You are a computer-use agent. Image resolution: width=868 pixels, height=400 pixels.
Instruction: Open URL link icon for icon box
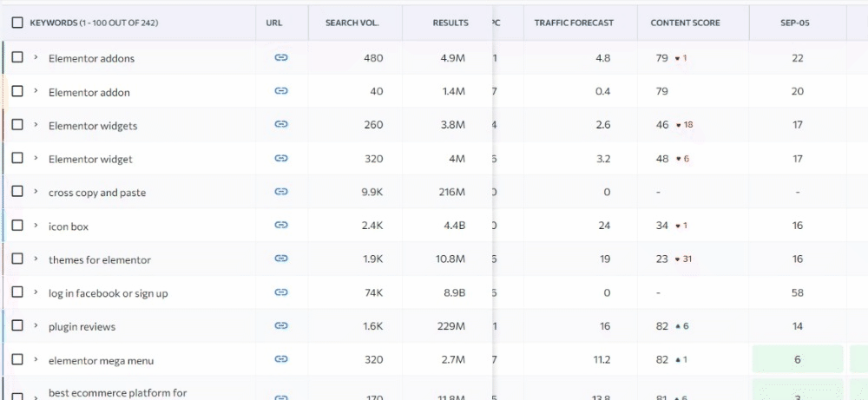point(281,226)
